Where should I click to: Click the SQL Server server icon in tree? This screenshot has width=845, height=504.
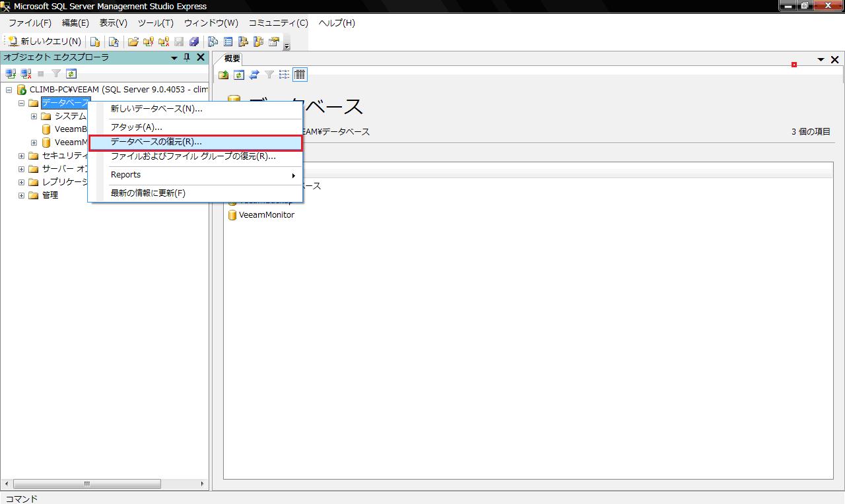21,90
